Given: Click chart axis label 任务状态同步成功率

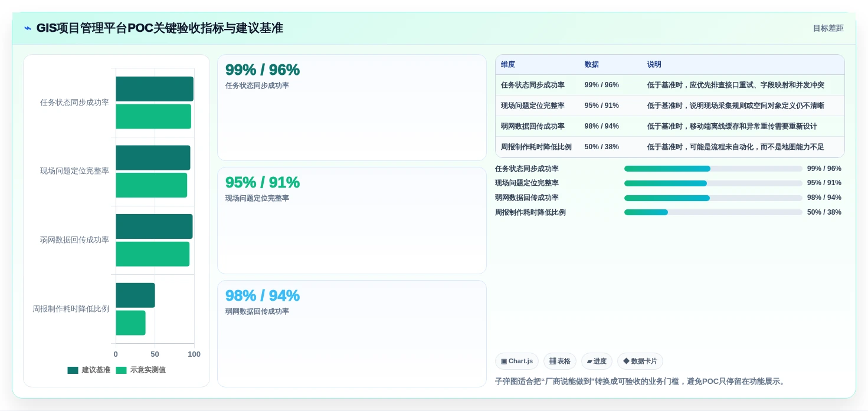Looking at the screenshot, I should [x=74, y=103].
